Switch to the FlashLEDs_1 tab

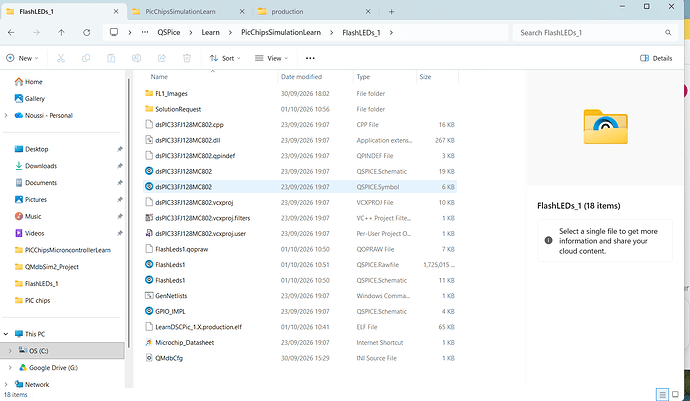pos(37,12)
